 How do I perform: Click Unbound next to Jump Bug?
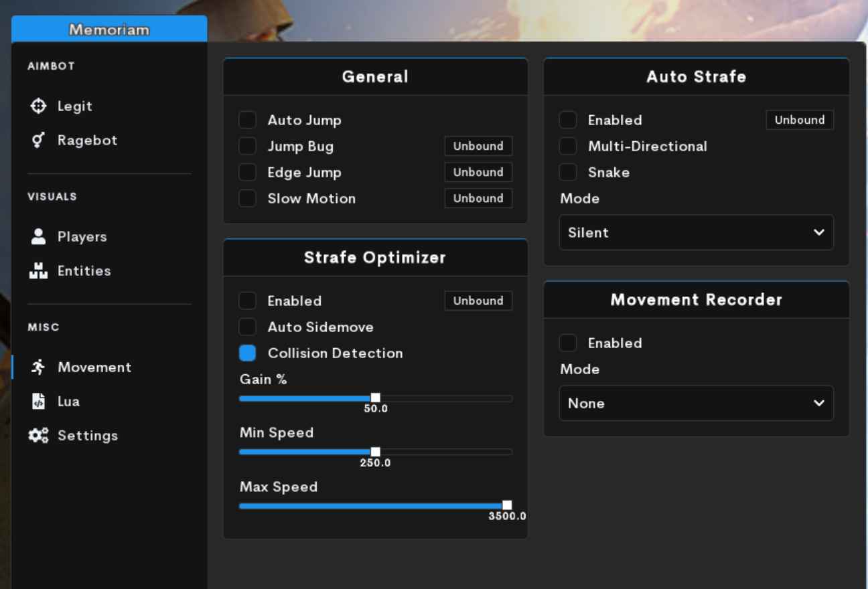coord(478,146)
